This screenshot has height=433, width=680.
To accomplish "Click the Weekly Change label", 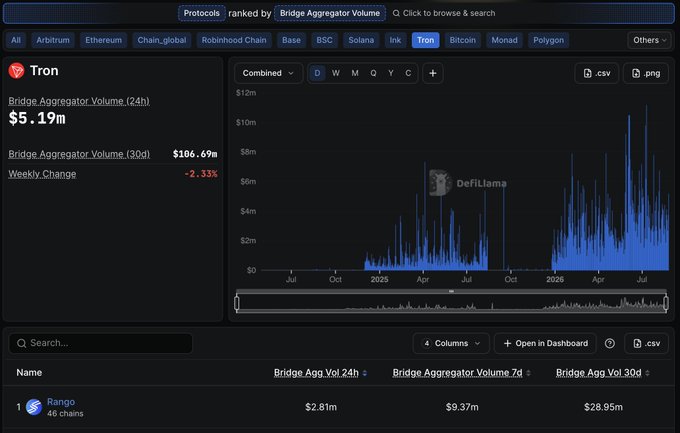I will point(42,174).
